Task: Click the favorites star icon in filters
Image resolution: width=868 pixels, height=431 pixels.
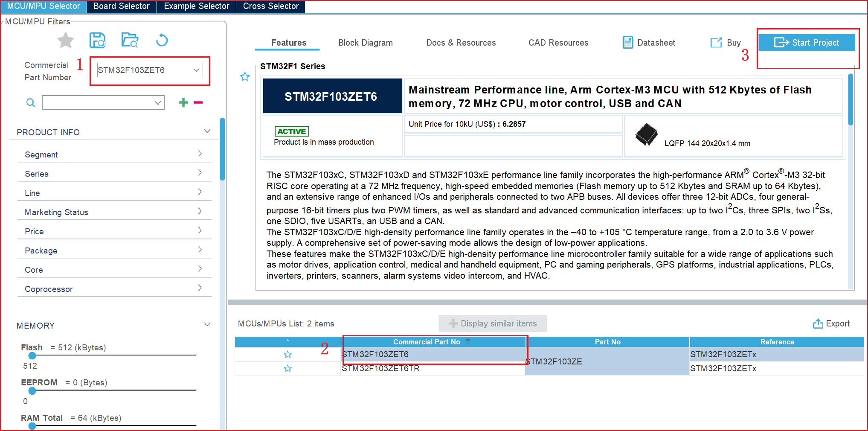Action: coord(66,41)
